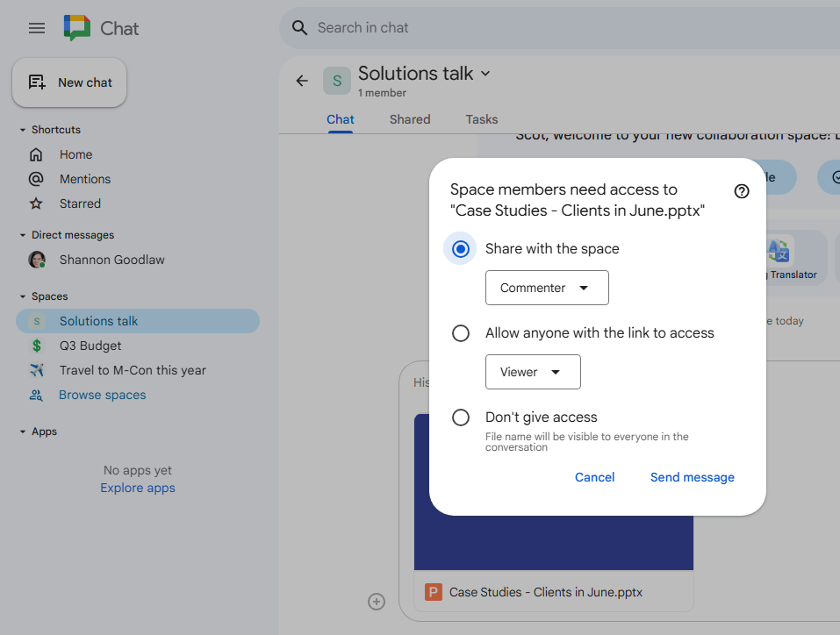Switch to the Shared tab

click(x=410, y=119)
